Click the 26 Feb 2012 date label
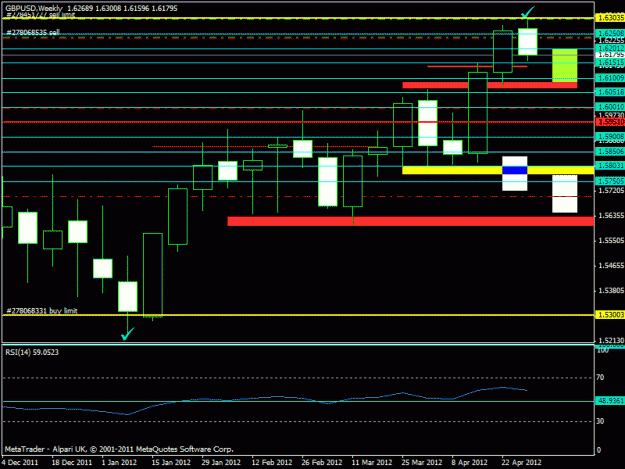 point(322,462)
